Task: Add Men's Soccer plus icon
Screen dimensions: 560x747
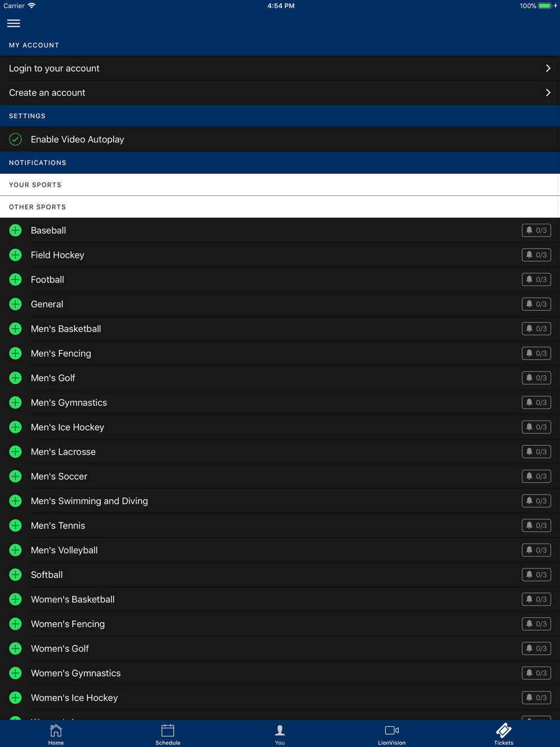Action: pos(16,477)
